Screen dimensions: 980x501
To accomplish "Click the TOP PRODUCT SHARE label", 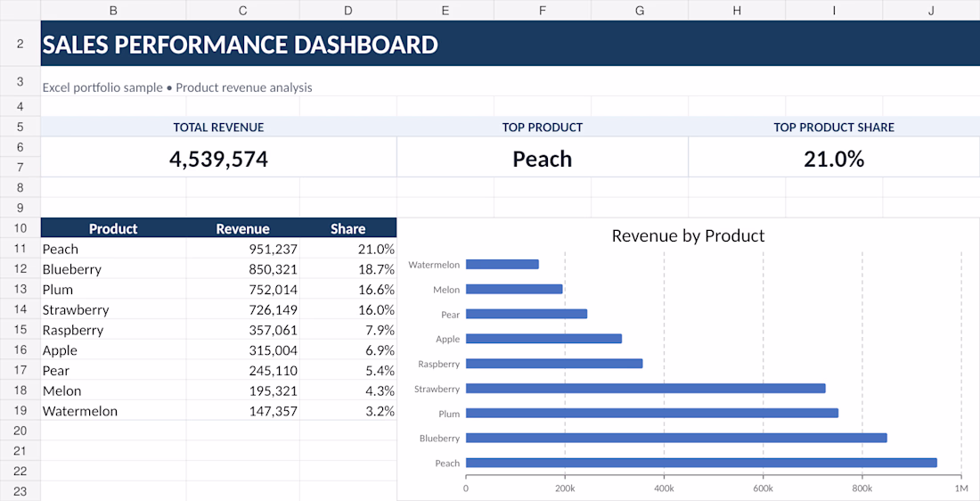I will point(834,127).
